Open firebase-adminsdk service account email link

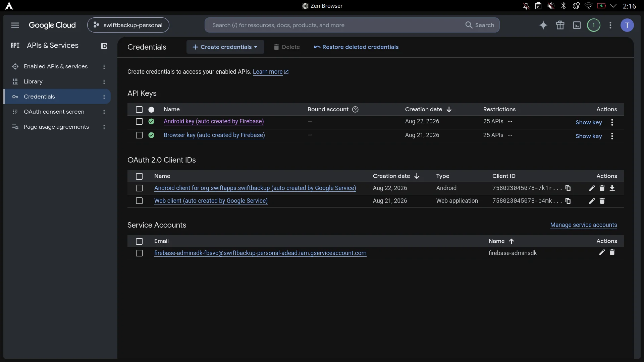(x=260, y=253)
